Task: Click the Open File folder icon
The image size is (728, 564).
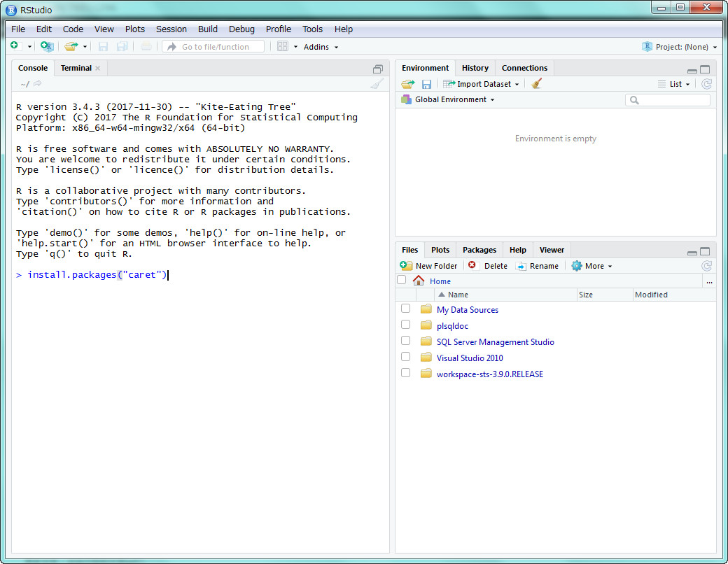Action: coord(71,46)
